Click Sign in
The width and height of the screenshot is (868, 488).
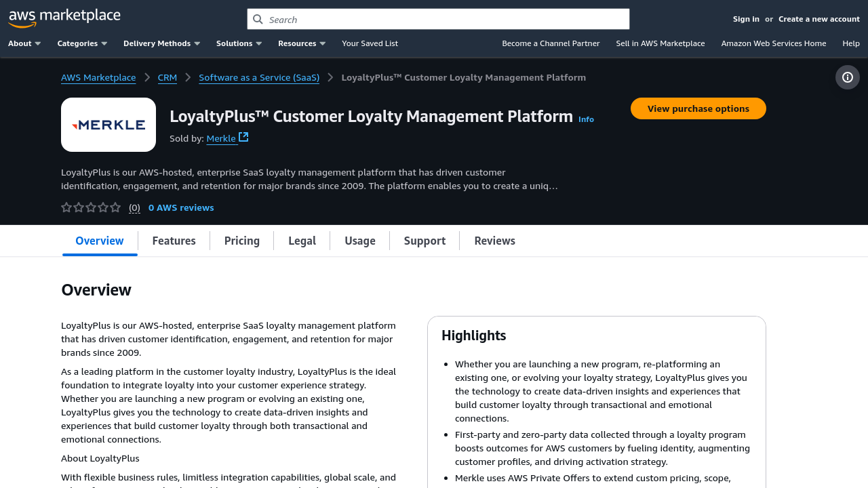[x=746, y=18]
